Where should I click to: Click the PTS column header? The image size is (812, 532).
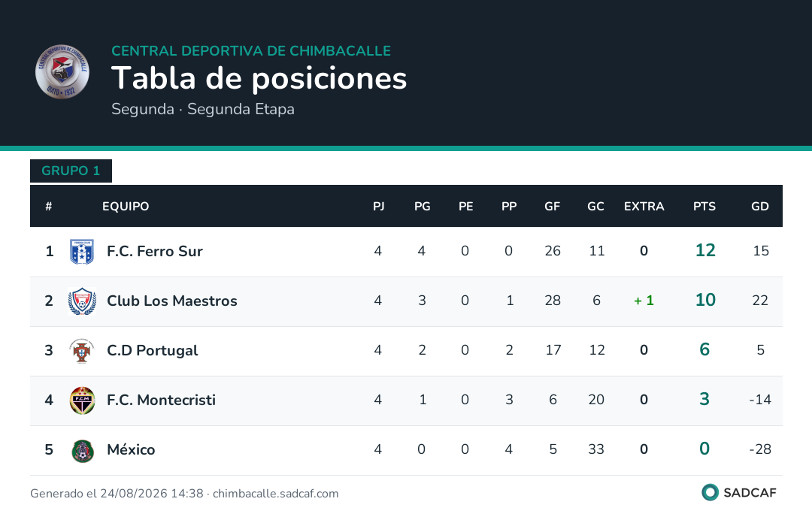[x=704, y=207]
